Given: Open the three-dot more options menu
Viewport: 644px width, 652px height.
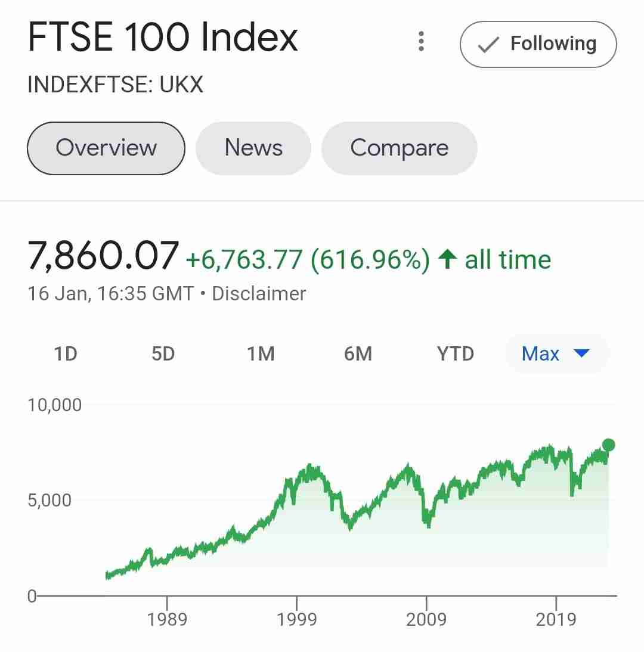Looking at the screenshot, I should point(422,41).
